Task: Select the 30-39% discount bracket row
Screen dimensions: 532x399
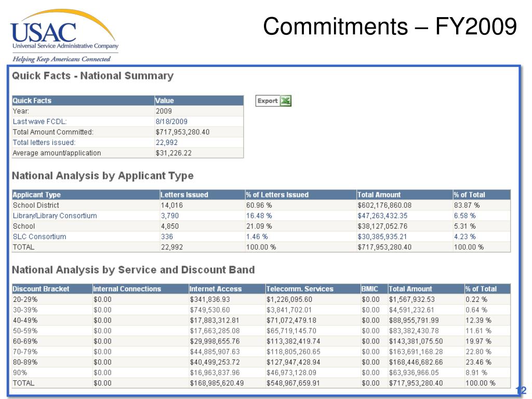Action: (261, 310)
